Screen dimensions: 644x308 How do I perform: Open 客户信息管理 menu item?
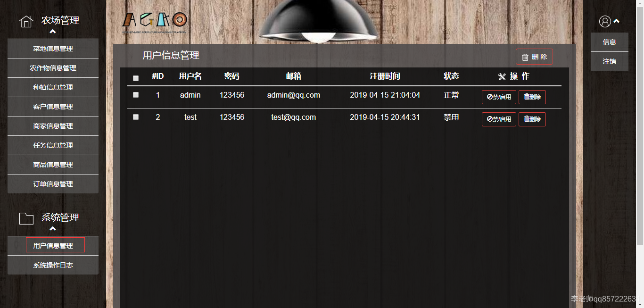coord(53,107)
